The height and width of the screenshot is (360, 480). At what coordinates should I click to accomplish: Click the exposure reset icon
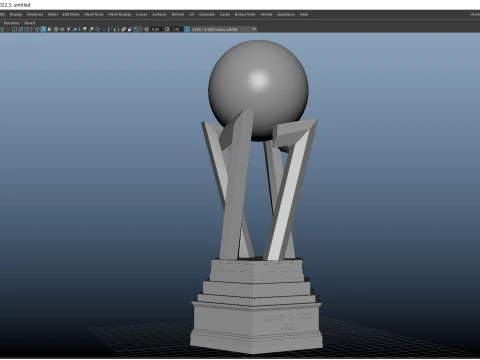click(146, 29)
